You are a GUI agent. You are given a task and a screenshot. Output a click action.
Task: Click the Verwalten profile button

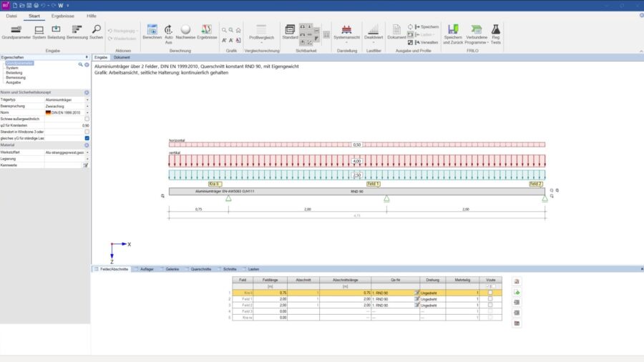pos(427,42)
